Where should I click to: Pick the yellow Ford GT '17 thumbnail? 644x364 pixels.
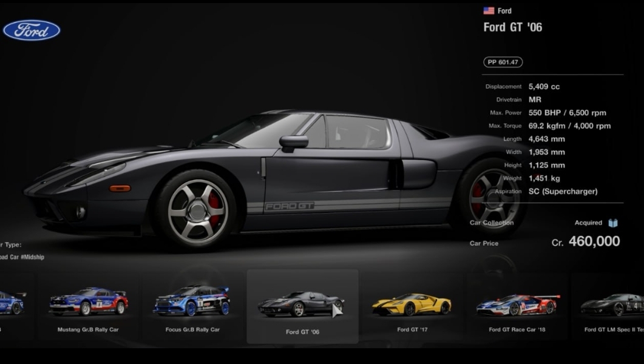(x=412, y=307)
